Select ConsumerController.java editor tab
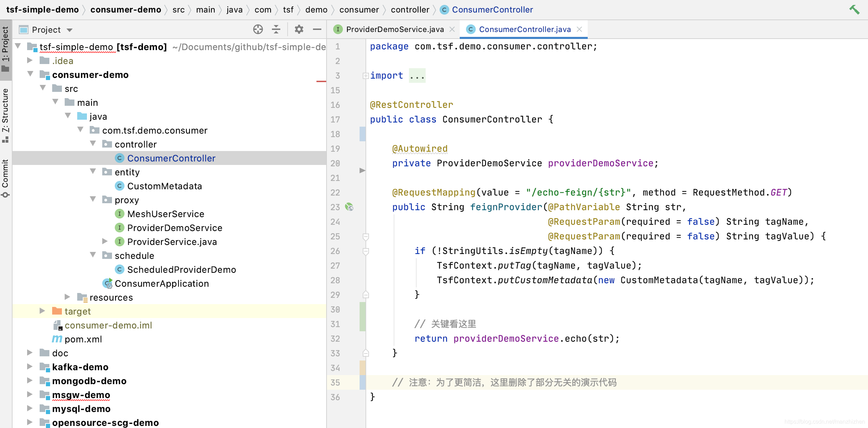 click(524, 30)
